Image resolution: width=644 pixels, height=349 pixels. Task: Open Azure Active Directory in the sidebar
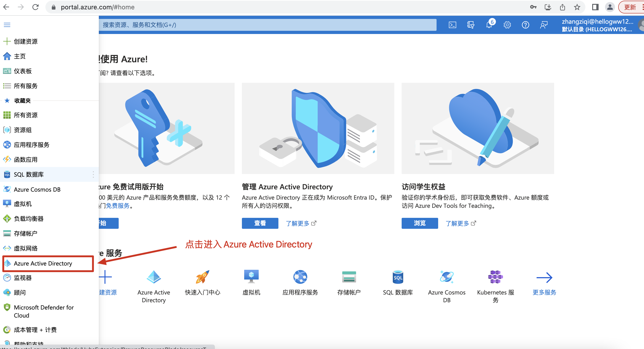coord(50,263)
